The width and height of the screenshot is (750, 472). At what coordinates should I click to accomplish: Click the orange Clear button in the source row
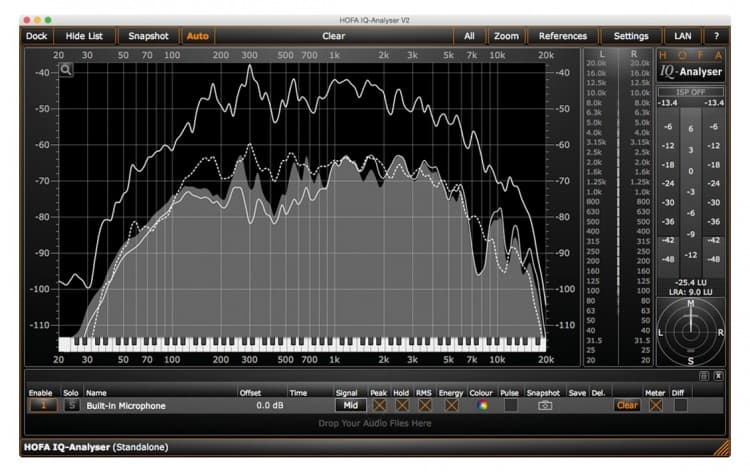(627, 406)
